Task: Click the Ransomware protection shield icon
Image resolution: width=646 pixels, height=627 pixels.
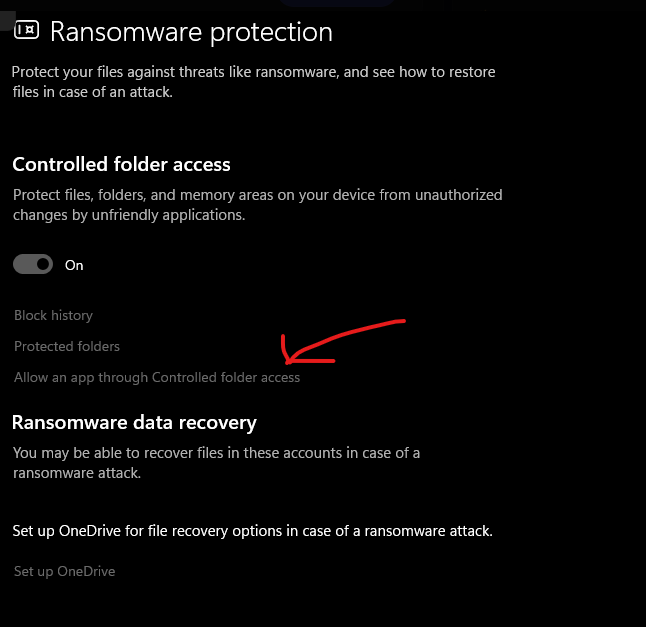Action: coord(26,31)
